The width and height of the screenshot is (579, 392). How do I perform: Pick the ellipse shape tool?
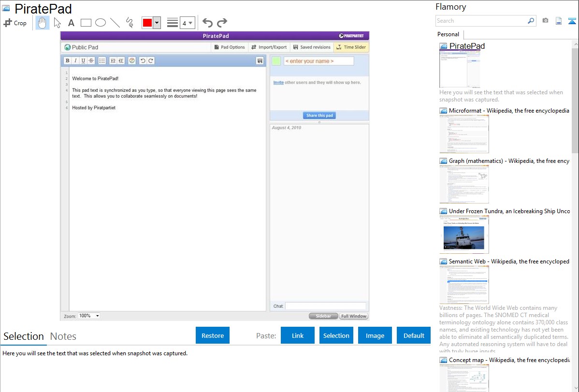click(101, 23)
